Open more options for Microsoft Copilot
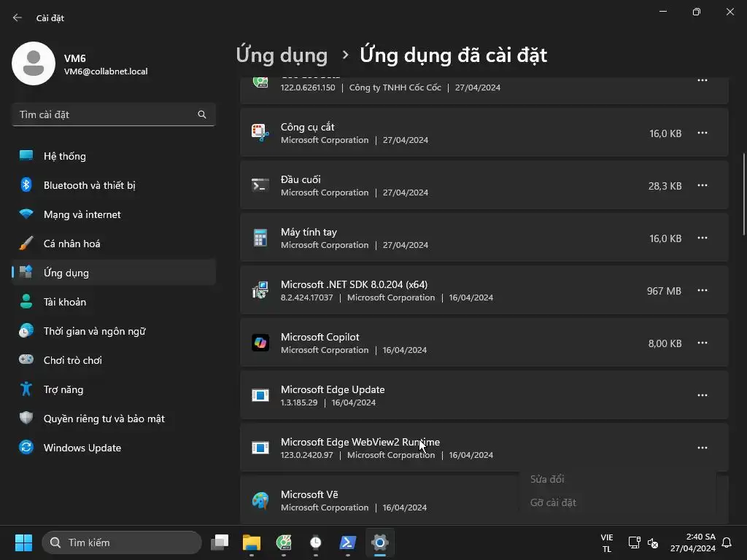Screen dimensions: 747x560 coord(703,343)
